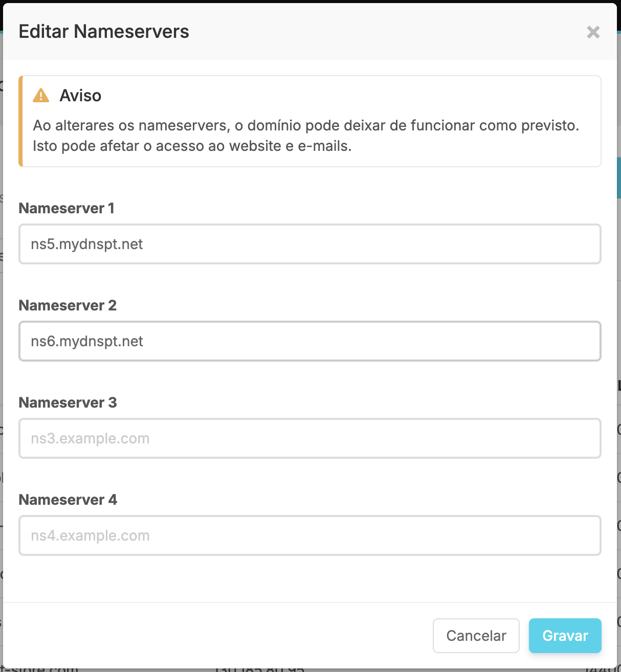Click the Nameserver 1 label

click(x=66, y=208)
